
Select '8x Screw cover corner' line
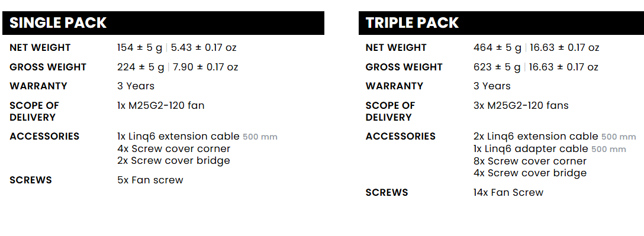[530, 161]
